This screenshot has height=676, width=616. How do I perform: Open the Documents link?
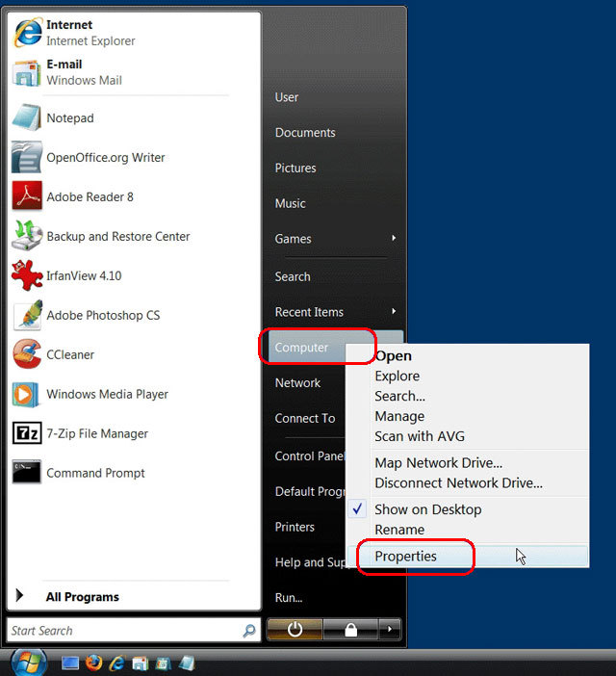click(305, 133)
